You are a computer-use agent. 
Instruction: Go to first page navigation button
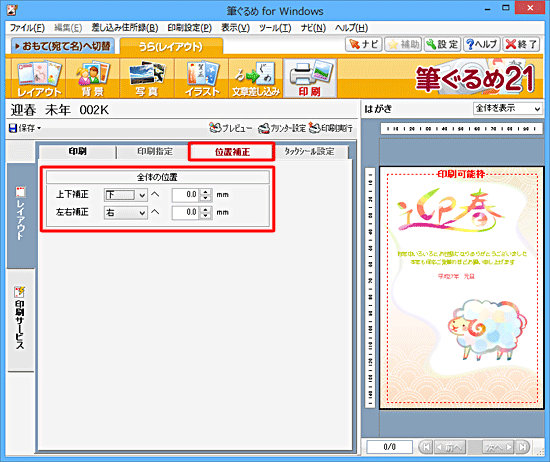426,447
